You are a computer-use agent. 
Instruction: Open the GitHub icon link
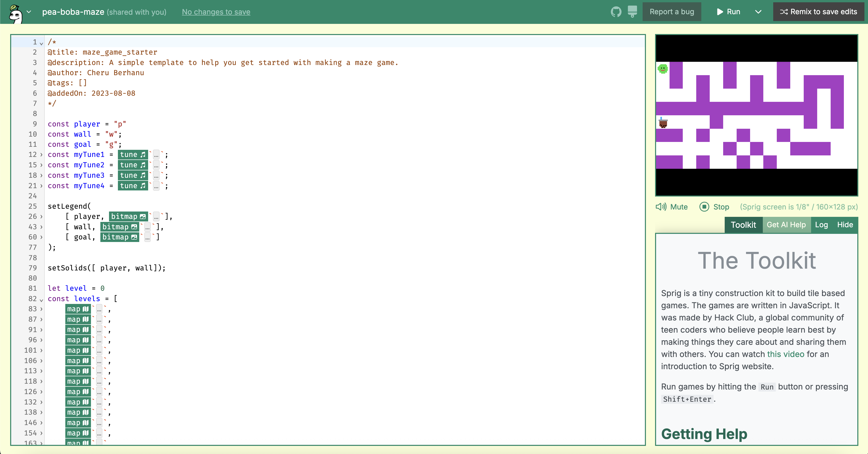pyautogui.click(x=616, y=12)
